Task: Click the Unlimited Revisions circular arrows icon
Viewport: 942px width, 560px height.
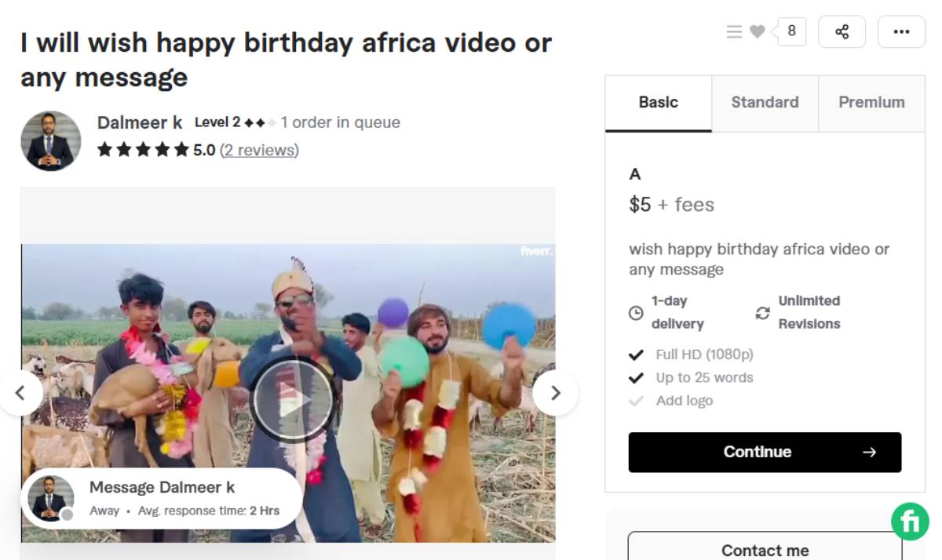Action: [761, 312]
